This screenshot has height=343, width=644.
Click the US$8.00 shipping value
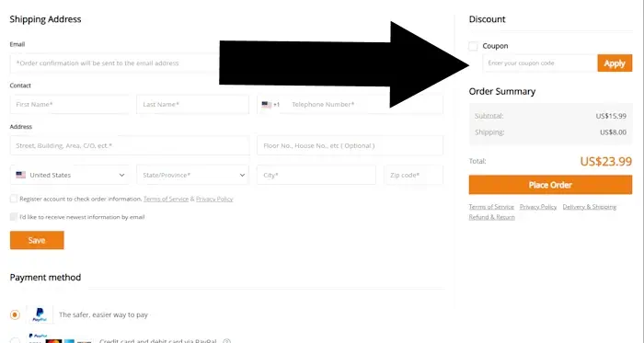tap(614, 132)
